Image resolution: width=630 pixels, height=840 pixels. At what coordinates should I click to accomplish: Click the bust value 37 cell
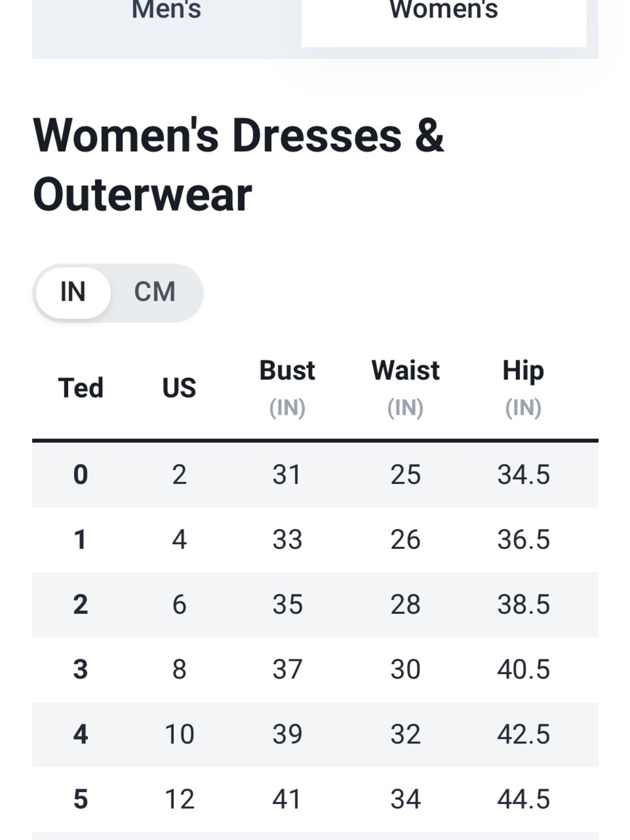point(287,669)
